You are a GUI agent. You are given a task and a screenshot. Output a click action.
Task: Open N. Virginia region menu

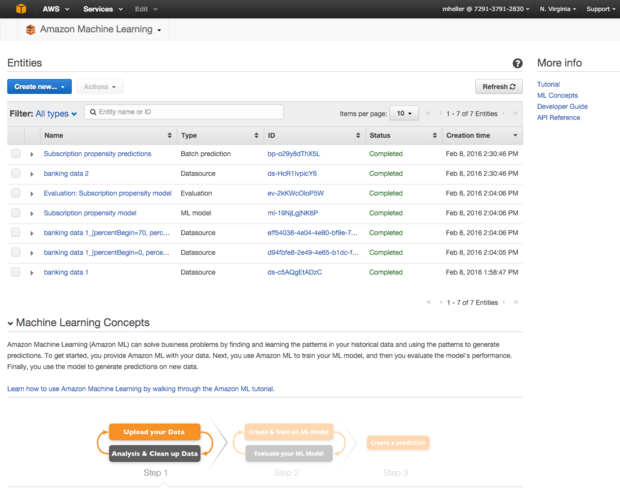(x=558, y=9)
